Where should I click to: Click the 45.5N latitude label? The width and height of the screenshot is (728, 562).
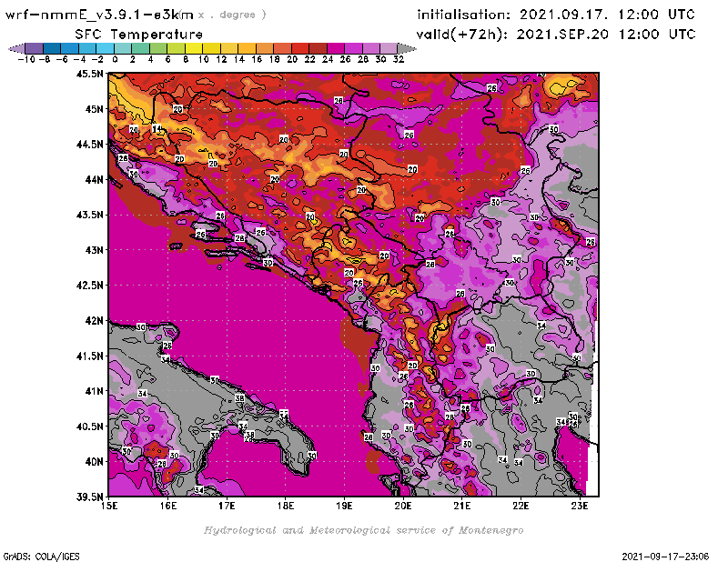[x=89, y=74]
